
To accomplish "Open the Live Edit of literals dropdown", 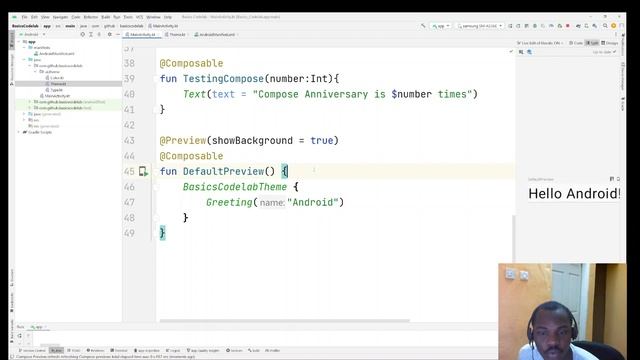I will pos(540,43).
